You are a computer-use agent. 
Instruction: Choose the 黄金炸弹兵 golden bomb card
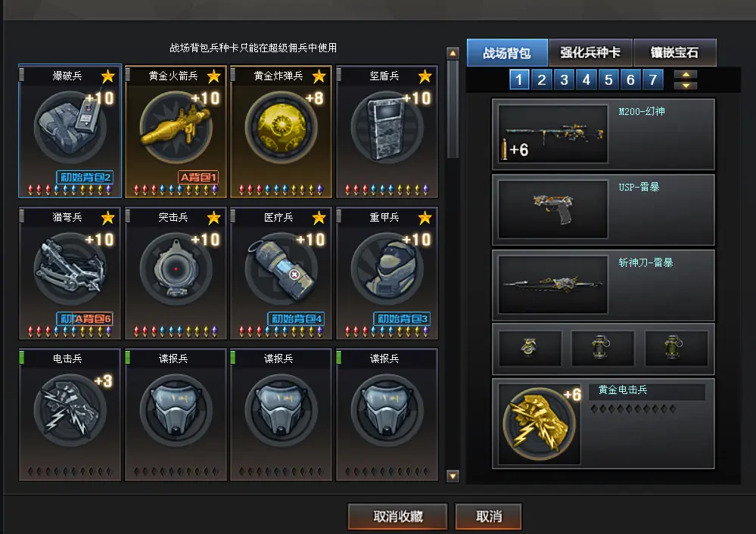click(x=281, y=132)
